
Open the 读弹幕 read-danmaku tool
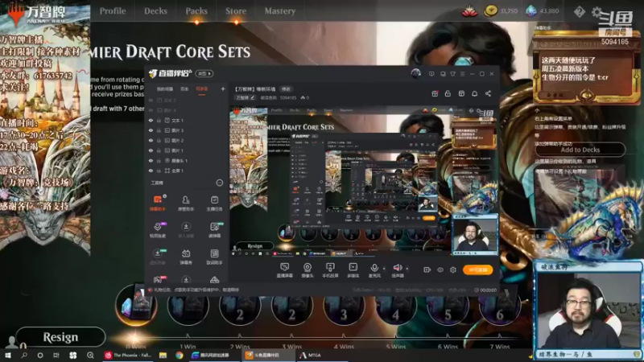click(214, 230)
